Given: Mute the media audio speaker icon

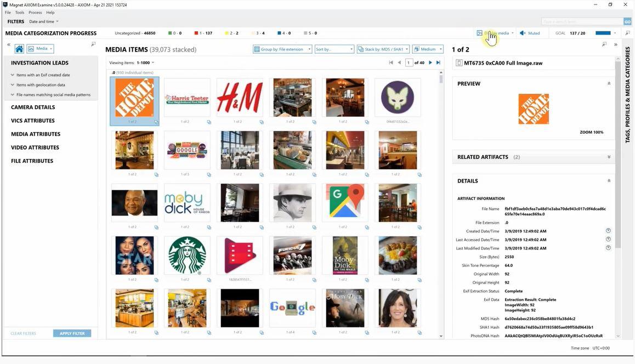Looking at the screenshot, I should [x=523, y=33].
